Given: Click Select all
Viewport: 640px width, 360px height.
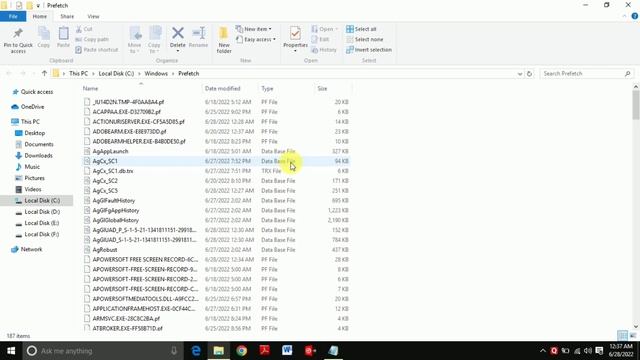Looking at the screenshot, I should pyautogui.click(x=361, y=29).
